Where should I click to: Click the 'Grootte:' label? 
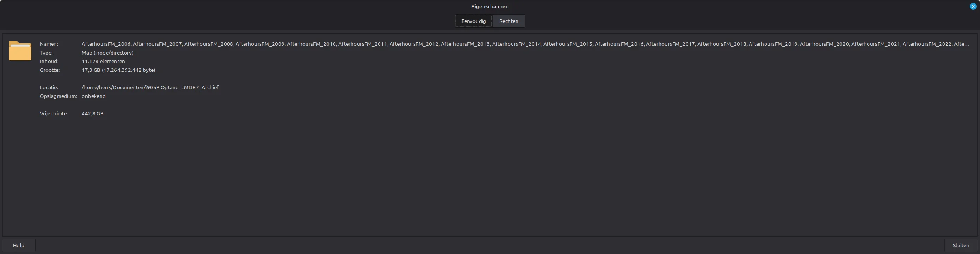[50, 70]
